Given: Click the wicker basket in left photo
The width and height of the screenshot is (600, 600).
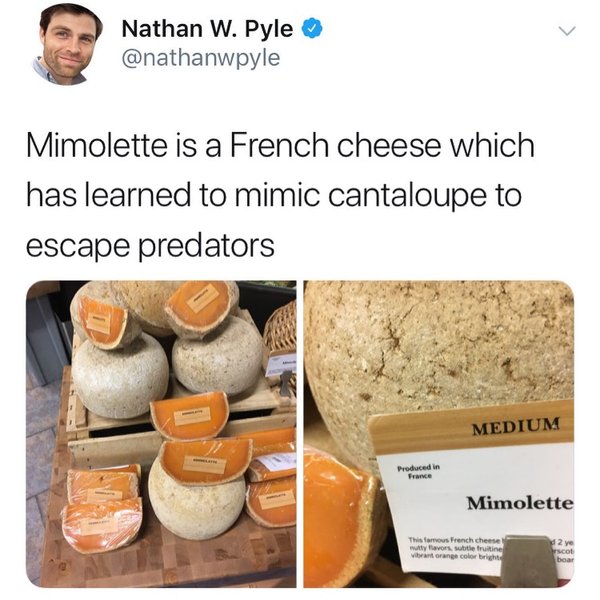Looking at the screenshot, I should point(281,329).
